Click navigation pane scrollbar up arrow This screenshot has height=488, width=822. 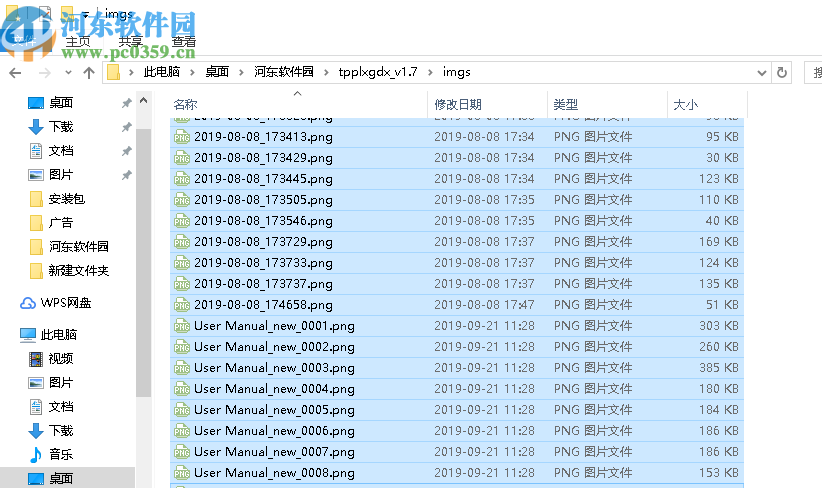click(x=144, y=100)
